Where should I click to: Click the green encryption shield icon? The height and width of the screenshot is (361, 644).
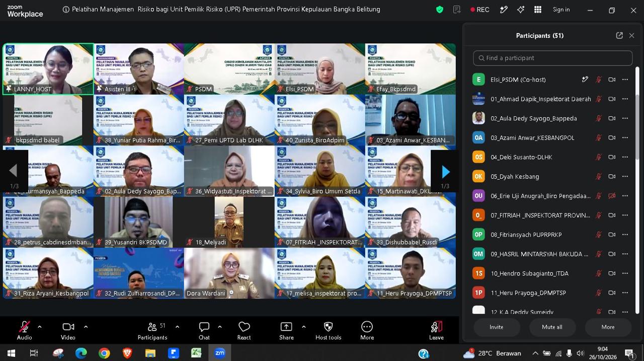click(440, 10)
